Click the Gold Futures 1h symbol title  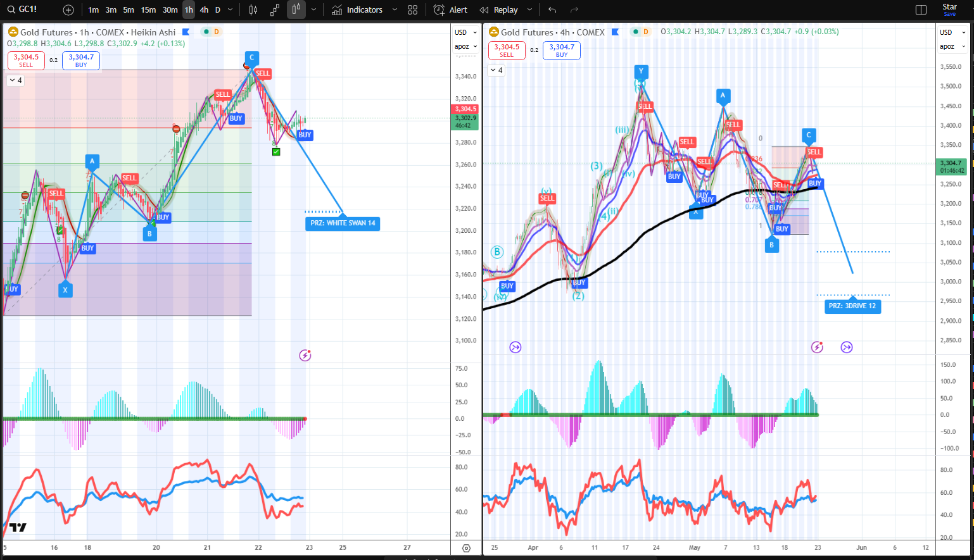point(98,32)
